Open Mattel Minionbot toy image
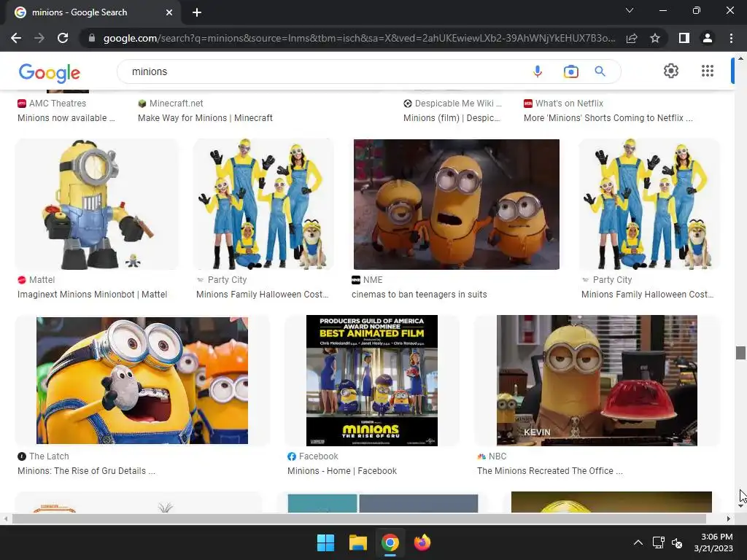Viewport: 747px width, 560px height. tap(97, 204)
